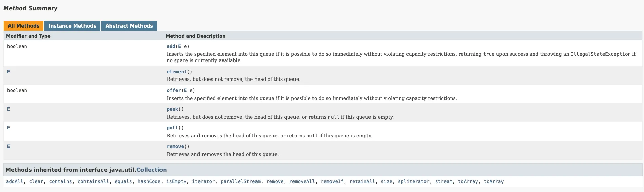Open the inherited containsAll method

click(93, 181)
